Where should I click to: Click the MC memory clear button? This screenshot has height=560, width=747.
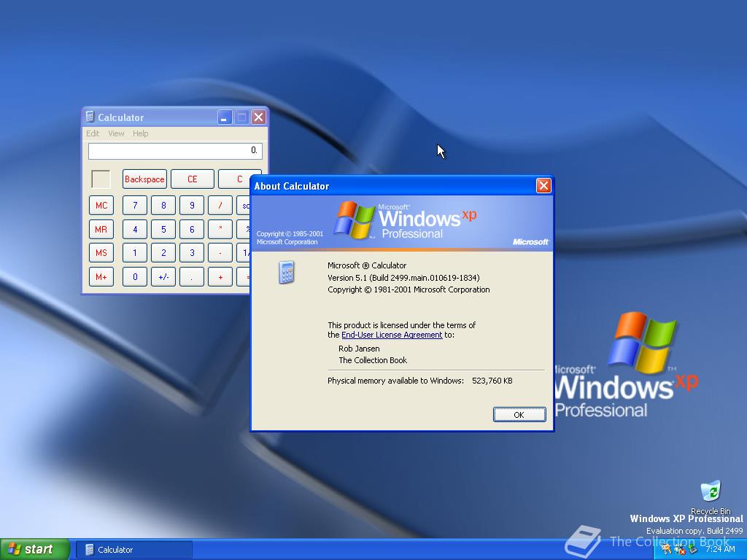pyautogui.click(x=101, y=205)
